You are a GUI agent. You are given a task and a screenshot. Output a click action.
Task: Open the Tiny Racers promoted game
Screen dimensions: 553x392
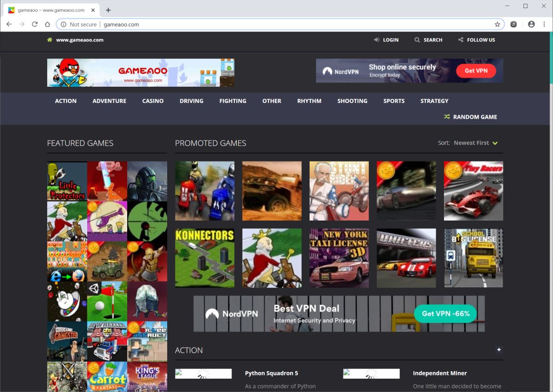click(473, 191)
